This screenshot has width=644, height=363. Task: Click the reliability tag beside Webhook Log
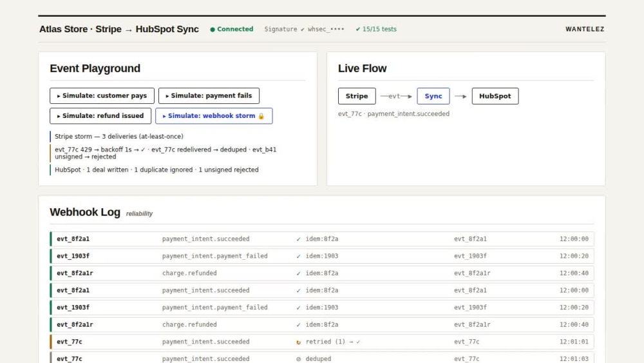tap(139, 214)
